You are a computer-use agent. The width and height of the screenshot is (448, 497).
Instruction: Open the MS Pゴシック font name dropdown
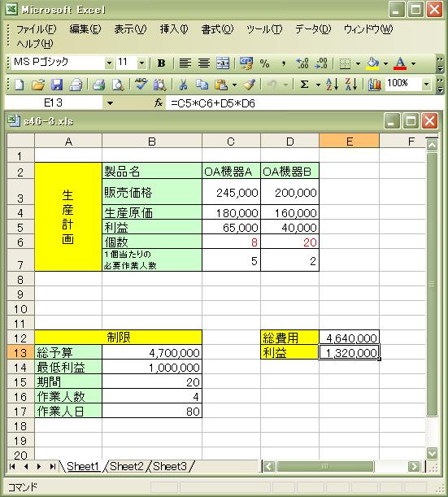[109, 63]
